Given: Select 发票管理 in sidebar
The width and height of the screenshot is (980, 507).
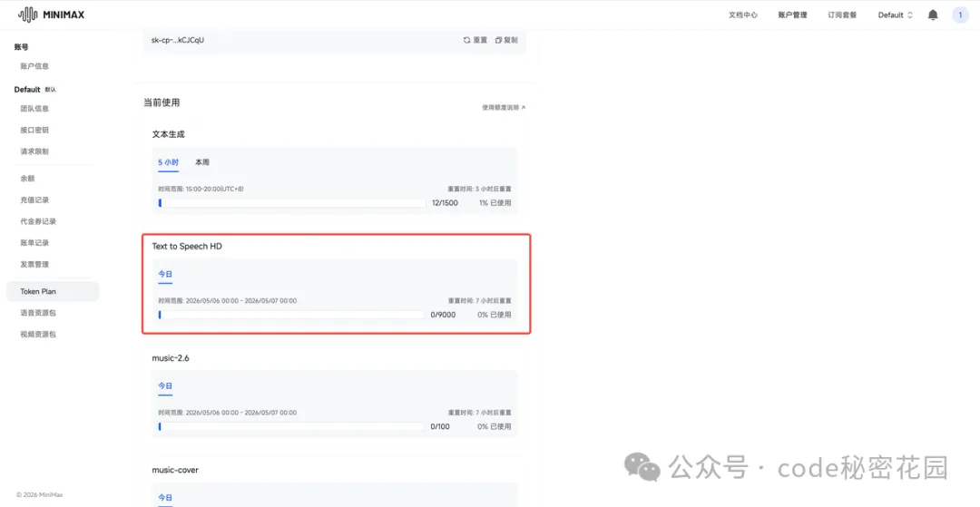Looking at the screenshot, I should 34,265.
